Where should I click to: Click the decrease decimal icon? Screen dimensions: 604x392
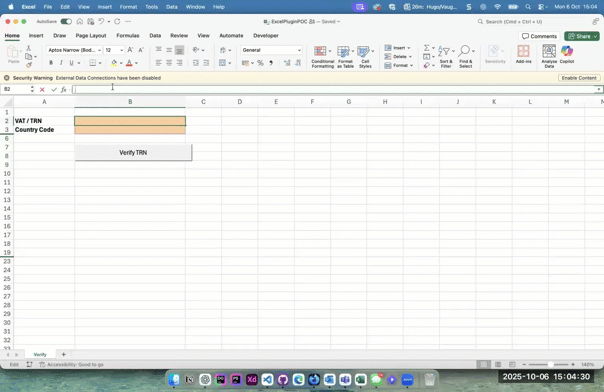pyautogui.click(x=298, y=63)
